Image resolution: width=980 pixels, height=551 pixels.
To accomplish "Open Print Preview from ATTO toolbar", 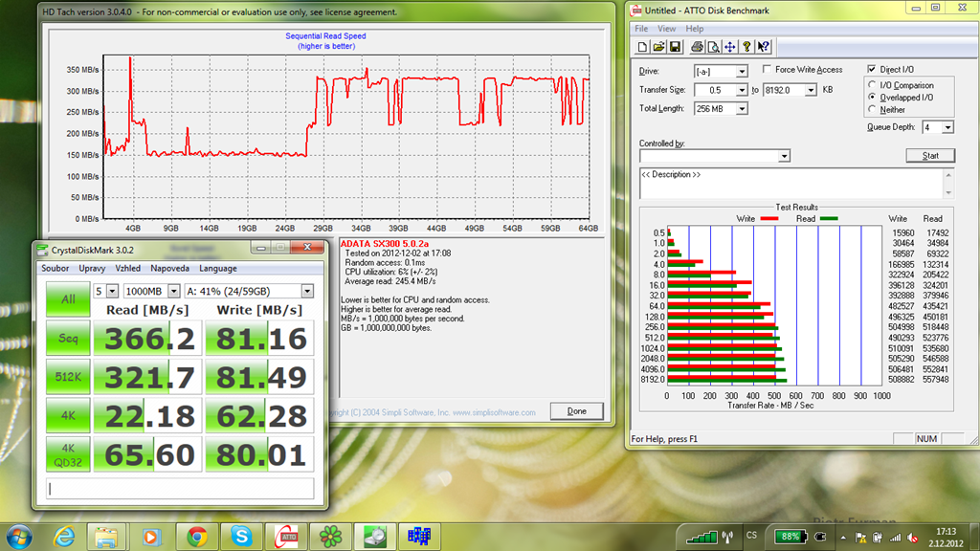I will tap(713, 47).
